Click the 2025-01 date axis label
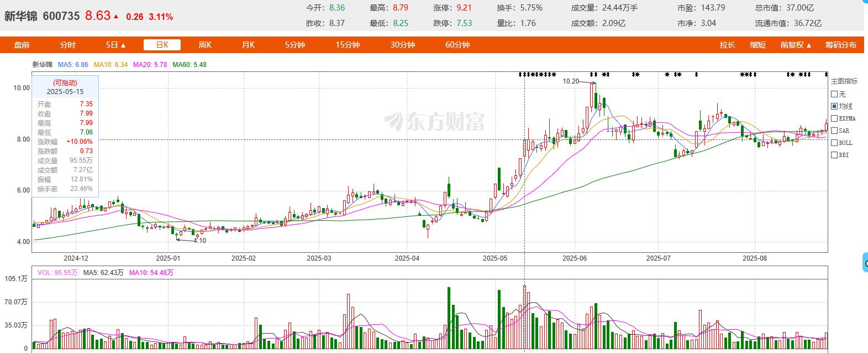The width and height of the screenshot is (868, 353). point(168,258)
